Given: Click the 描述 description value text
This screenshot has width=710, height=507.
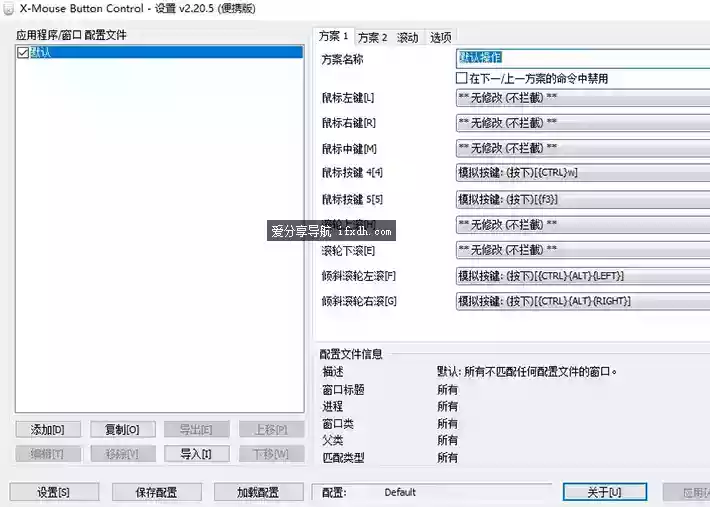Looking at the screenshot, I should (x=527, y=372).
